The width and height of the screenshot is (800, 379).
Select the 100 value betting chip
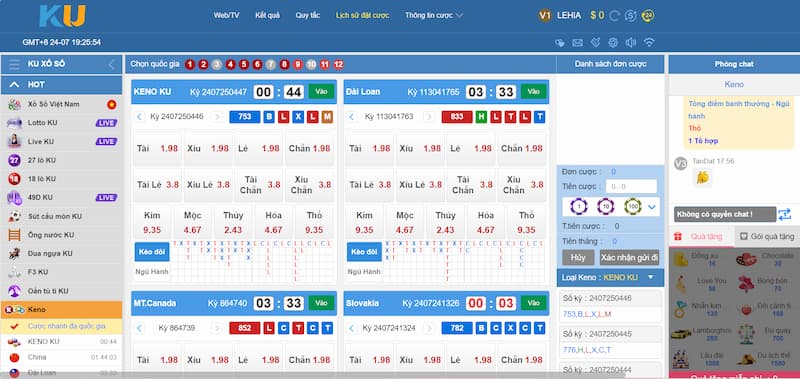(x=633, y=207)
